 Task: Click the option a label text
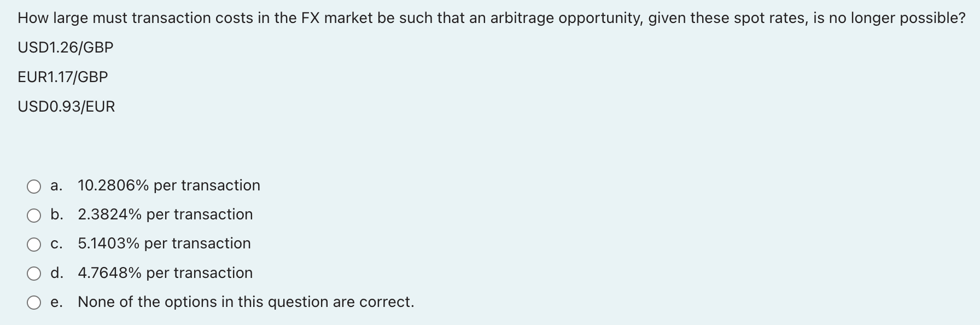pos(56,186)
